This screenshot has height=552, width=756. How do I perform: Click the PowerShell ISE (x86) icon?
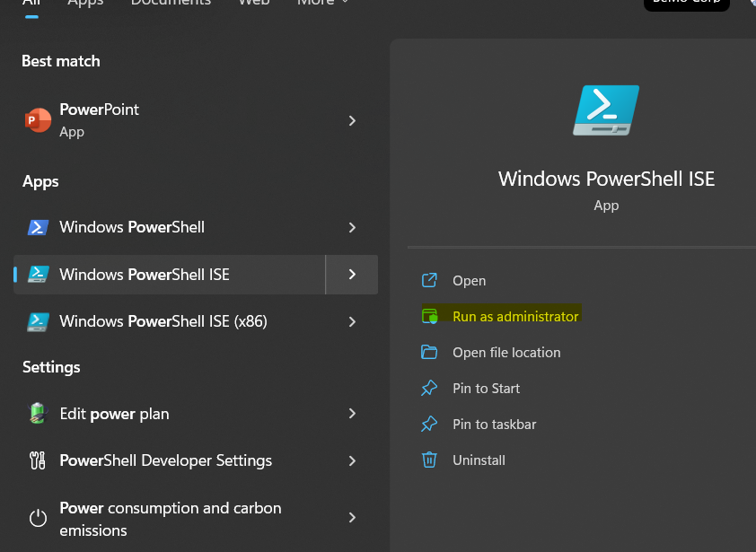pos(38,321)
